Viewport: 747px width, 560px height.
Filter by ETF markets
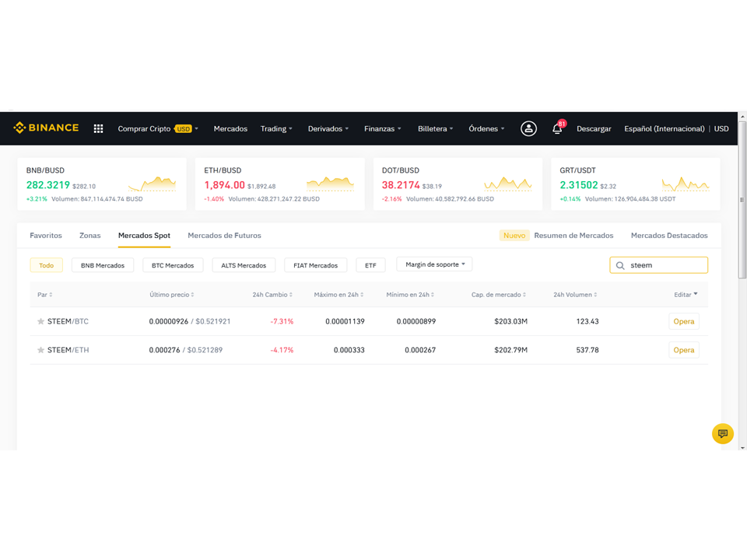[370, 265]
